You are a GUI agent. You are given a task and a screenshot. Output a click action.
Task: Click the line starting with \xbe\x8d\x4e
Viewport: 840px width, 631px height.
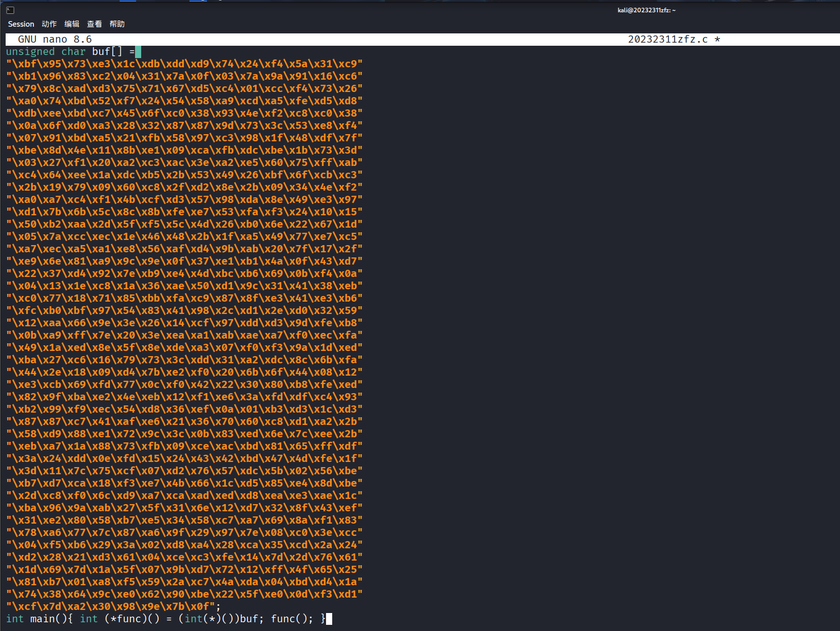pos(184,151)
